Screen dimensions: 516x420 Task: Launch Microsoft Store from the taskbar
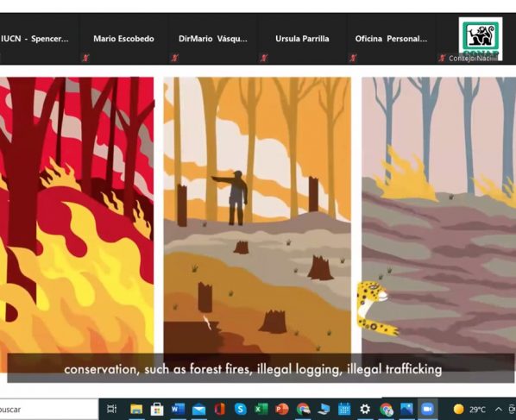click(157, 409)
